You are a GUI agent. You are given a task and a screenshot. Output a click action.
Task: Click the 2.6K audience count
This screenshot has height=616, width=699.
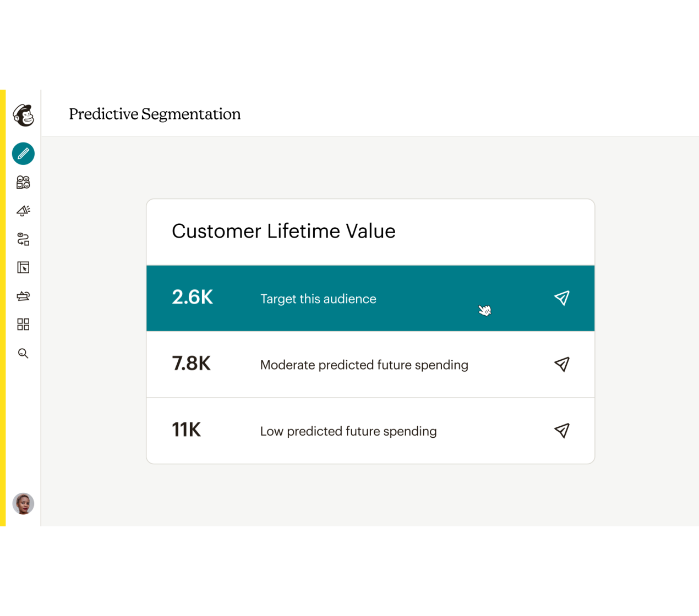point(192,298)
